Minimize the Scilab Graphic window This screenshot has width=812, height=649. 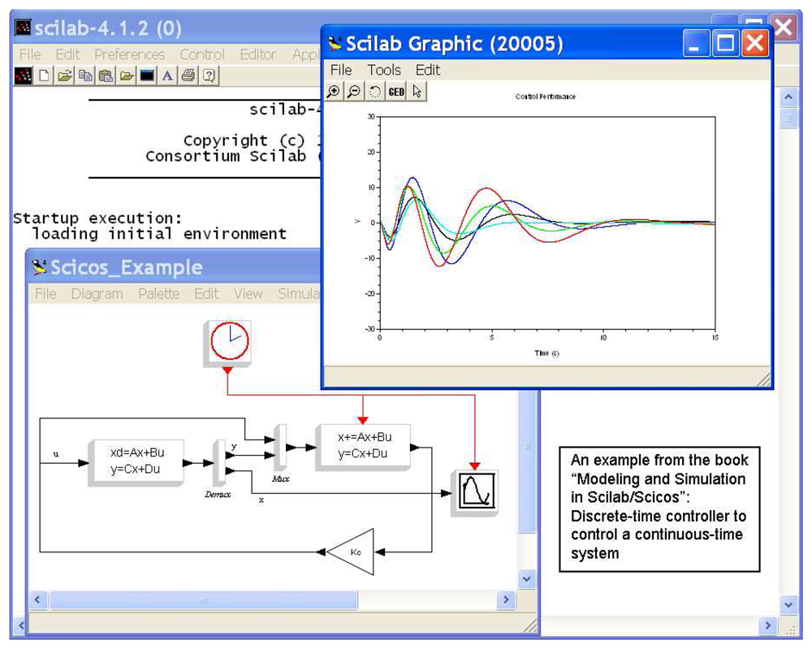click(696, 44)
